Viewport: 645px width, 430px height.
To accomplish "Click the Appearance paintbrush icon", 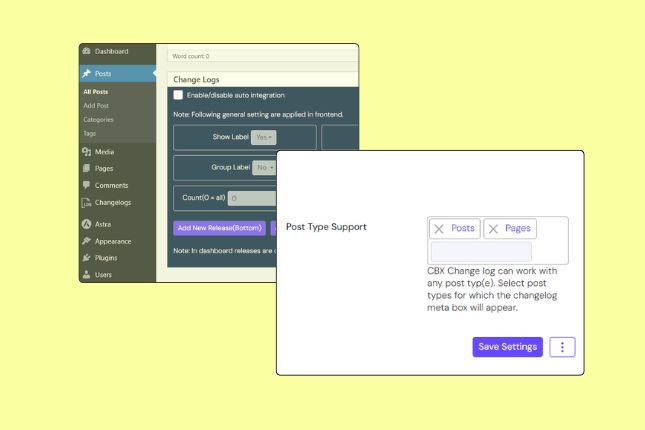I will pos(86,241).
